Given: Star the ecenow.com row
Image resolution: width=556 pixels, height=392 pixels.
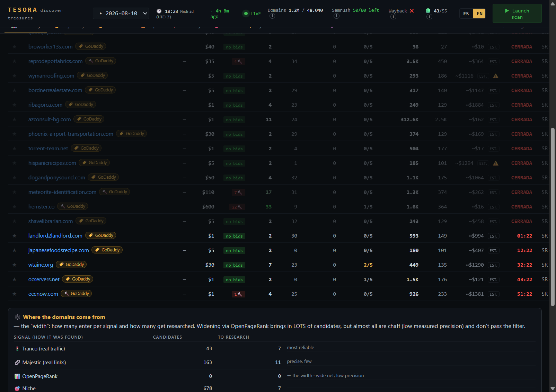Looking at the screenshot, I should [15, 294].
